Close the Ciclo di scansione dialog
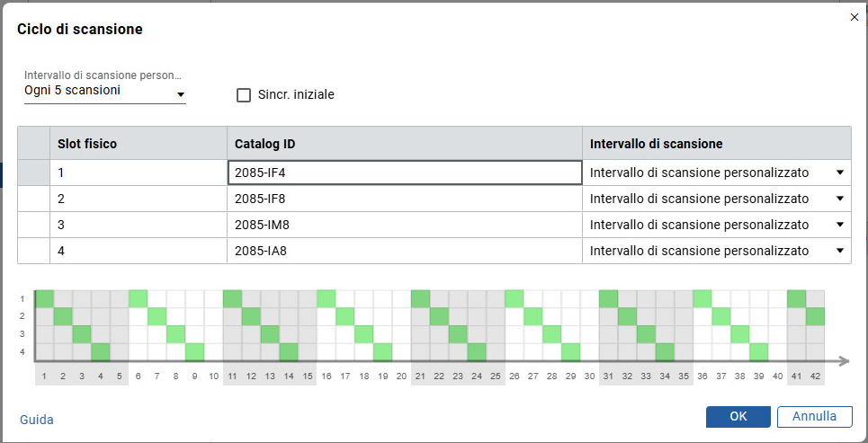 pyautogui.click(x=854, y=16)
